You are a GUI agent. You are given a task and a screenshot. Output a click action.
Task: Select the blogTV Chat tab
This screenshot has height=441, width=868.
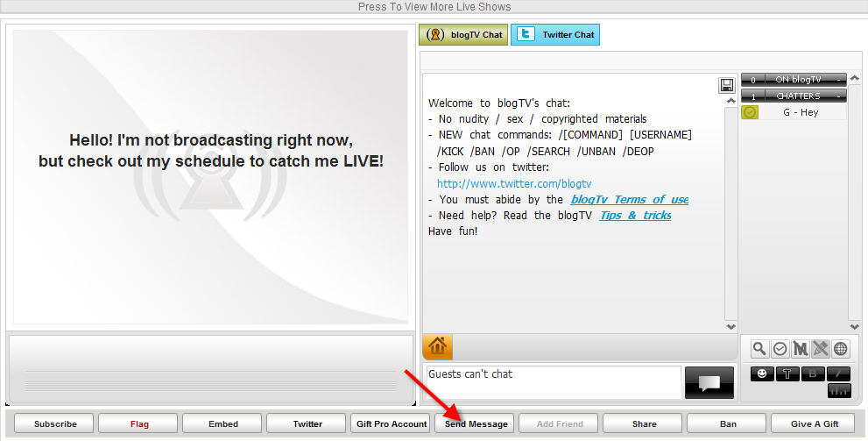462,35
